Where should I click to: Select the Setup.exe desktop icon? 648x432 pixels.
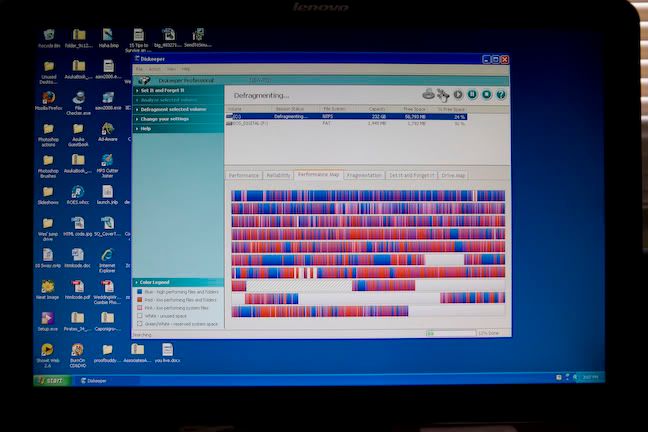point(48,322)
